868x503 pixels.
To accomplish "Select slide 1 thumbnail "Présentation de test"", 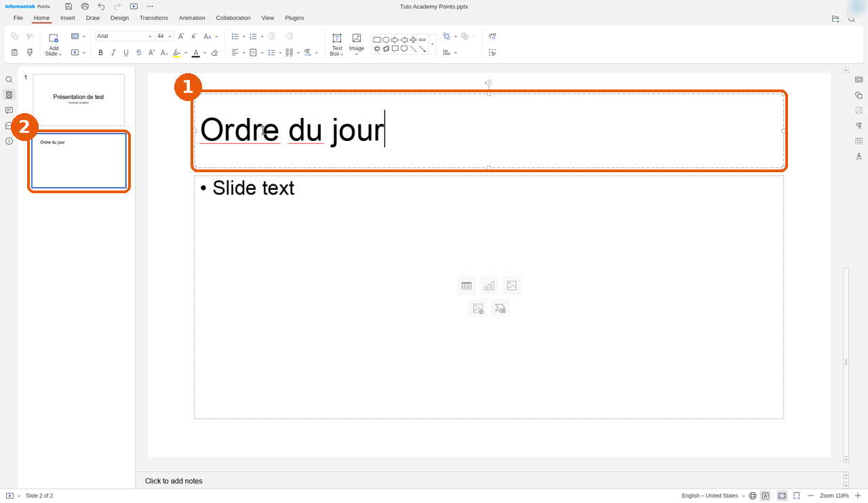I will click(79, 100).
